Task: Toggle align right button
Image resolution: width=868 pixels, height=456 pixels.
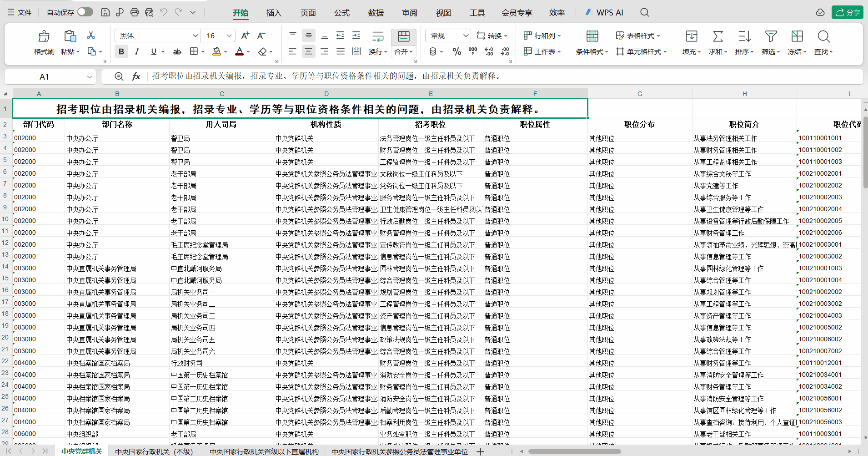Action: (x=324, y=51)
